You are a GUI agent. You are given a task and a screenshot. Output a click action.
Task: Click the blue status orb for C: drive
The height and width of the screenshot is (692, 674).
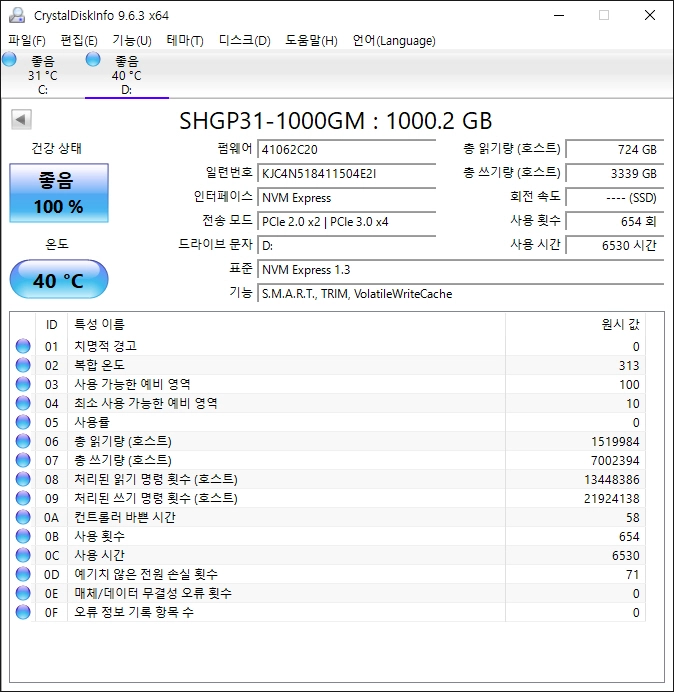coord(9,59)
